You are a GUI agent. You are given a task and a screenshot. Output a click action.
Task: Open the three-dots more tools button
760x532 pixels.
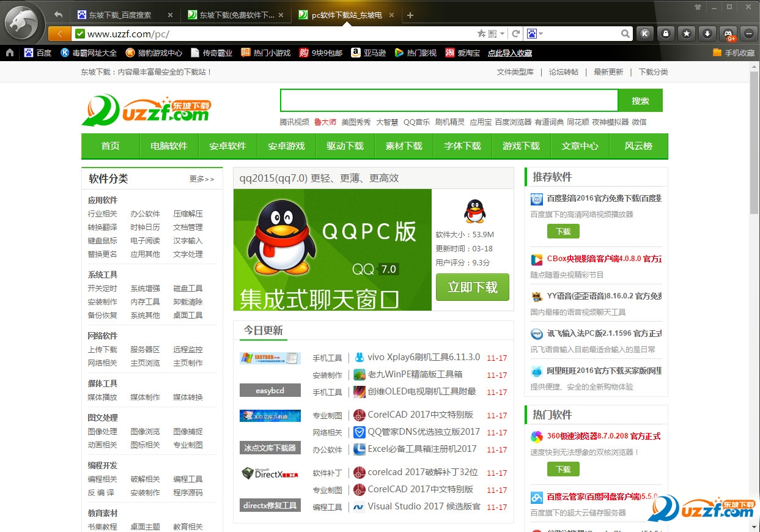click(748, 34)
